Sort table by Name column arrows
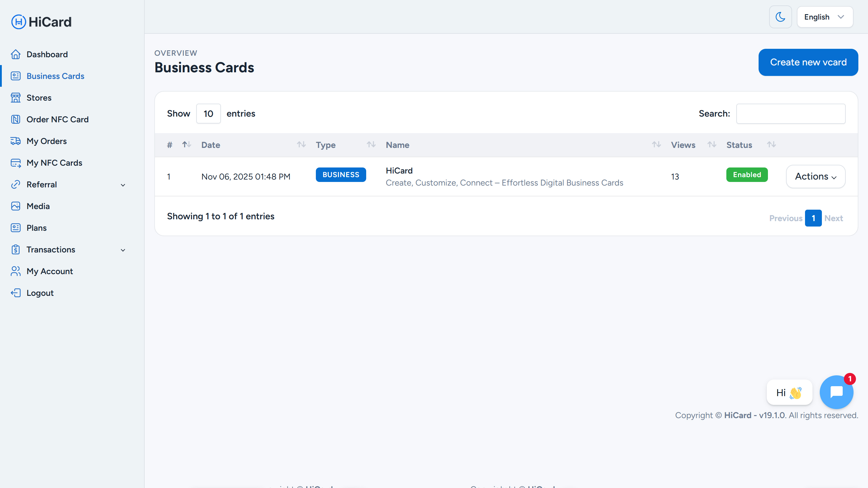 point(656,145)
